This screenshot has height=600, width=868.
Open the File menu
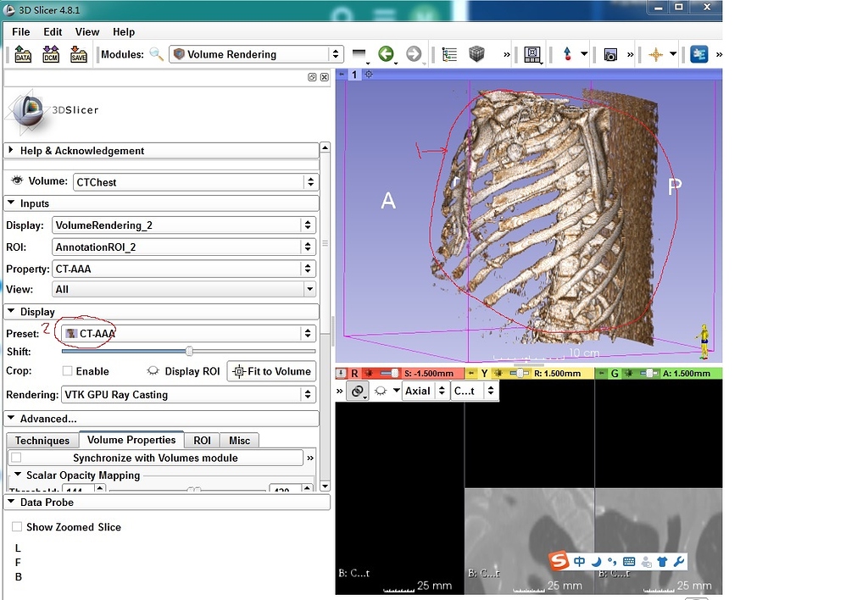(21, 32)
